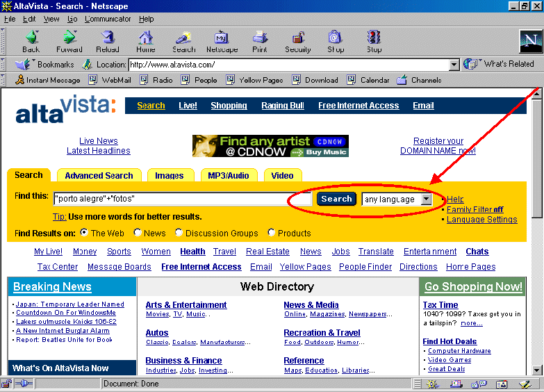Open the Arts & Entertainment directory link
The width and height of the screenshot is (544, 392).
(x=186, y=305)
